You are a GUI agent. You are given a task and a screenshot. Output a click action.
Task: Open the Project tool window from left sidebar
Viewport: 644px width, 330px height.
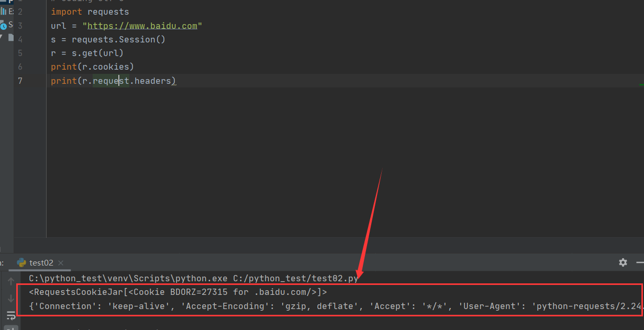click(5, 3)
